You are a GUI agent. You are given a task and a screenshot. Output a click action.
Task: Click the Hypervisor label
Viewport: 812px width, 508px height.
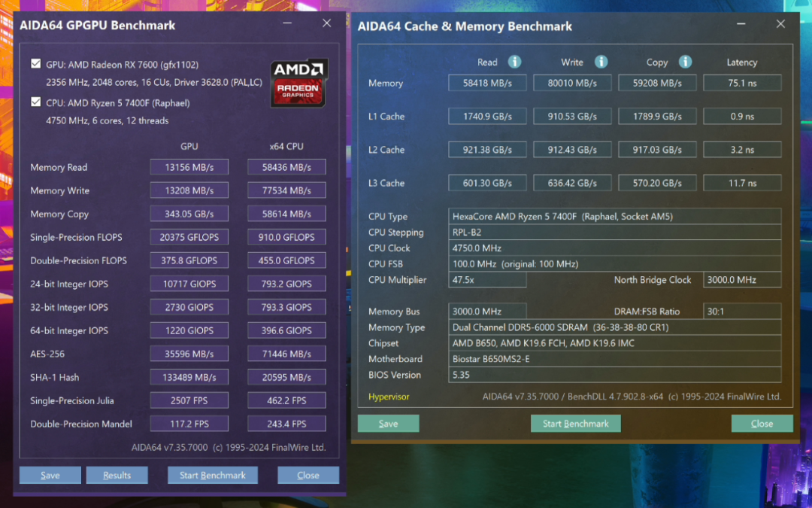[389, 397]
